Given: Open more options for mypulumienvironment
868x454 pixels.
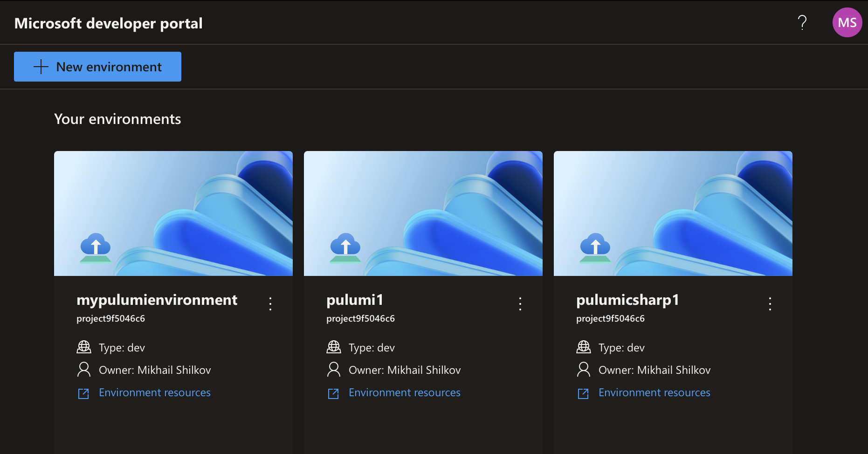Looking at the screenshot, I should 270,304.
